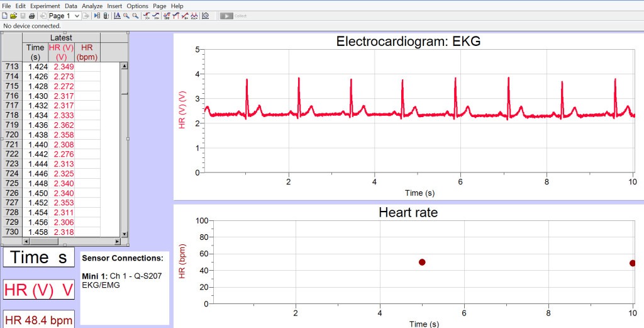
Task: Click the Heart rate graph's HR (bpm) axis label
Action: [182, 262]
